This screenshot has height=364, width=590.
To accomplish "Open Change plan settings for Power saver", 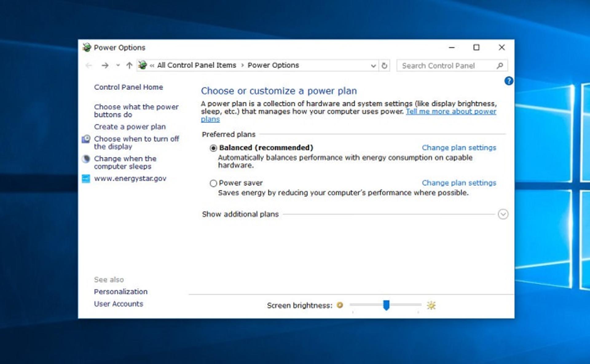I will pyautogui.click(x=459, y=183).
